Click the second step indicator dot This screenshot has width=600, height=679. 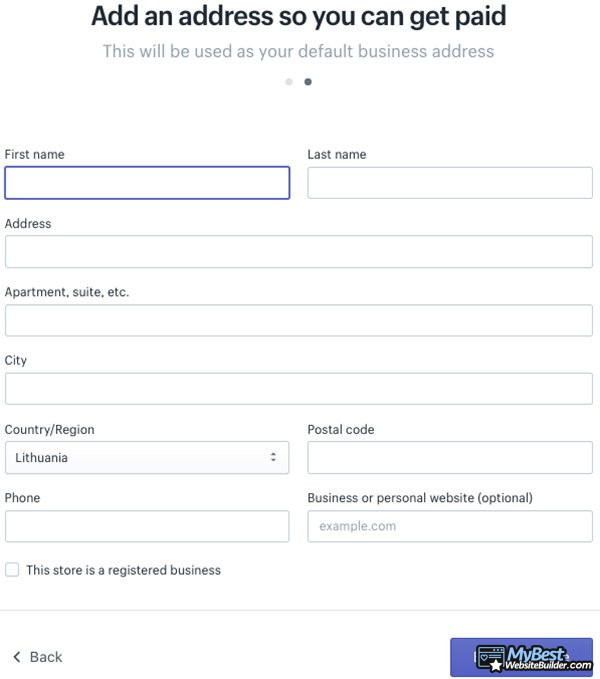(x=308, y=82)
